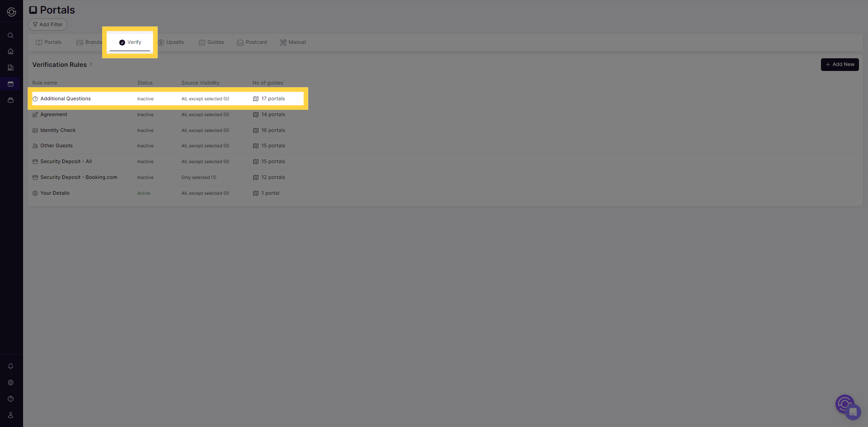Open the Manual tab
Image resolution: width=868 pixels, height=427 pixels.
(x=292, y=42)
